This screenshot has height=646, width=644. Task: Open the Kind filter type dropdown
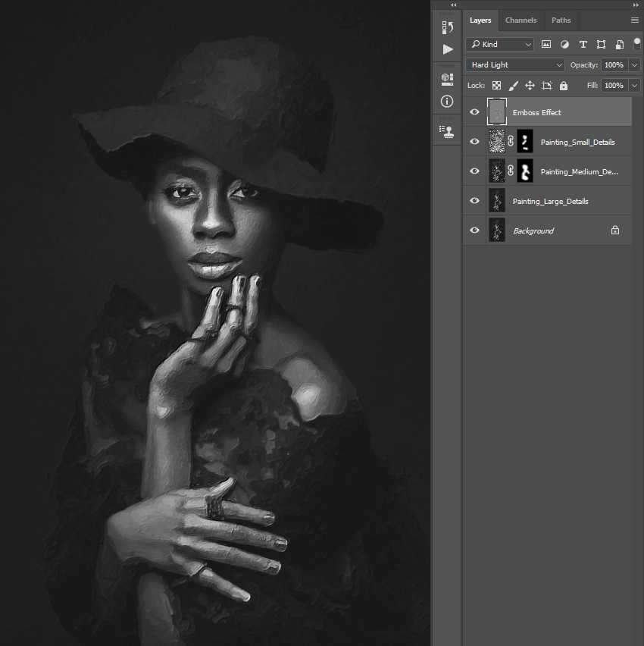coord(500,45)
